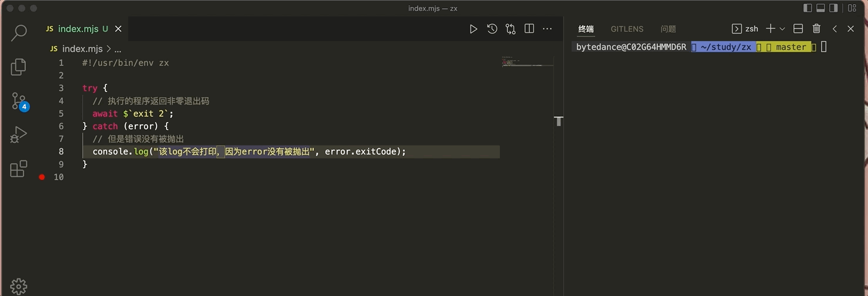The image size is (868, 296).
Task: Click comment 执行的程序返回非零退出码
Action: 151,101
